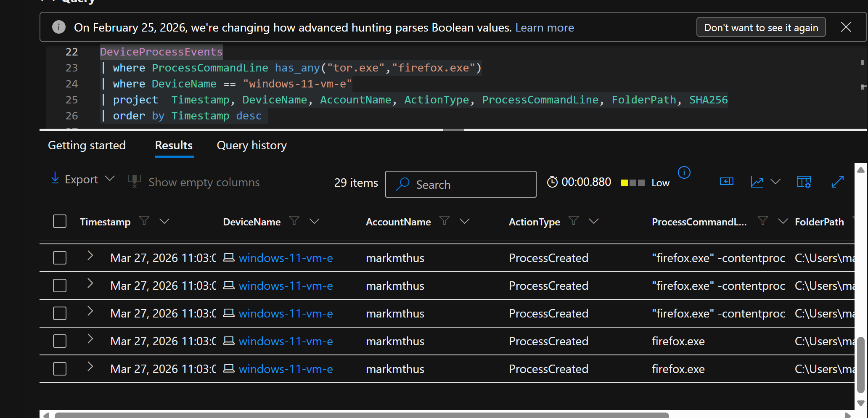Switch to the Query history tab
Viewport: 868px width, 418px height.
pos(251,146)
